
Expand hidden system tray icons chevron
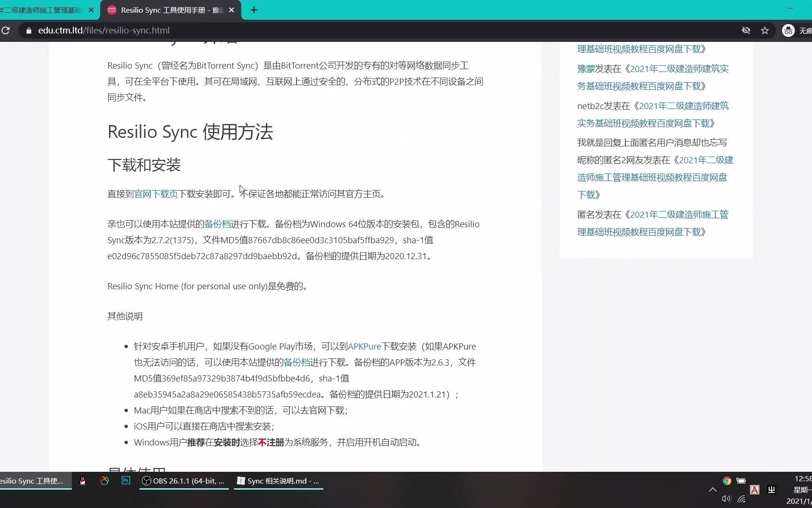(x=712, y=490)
